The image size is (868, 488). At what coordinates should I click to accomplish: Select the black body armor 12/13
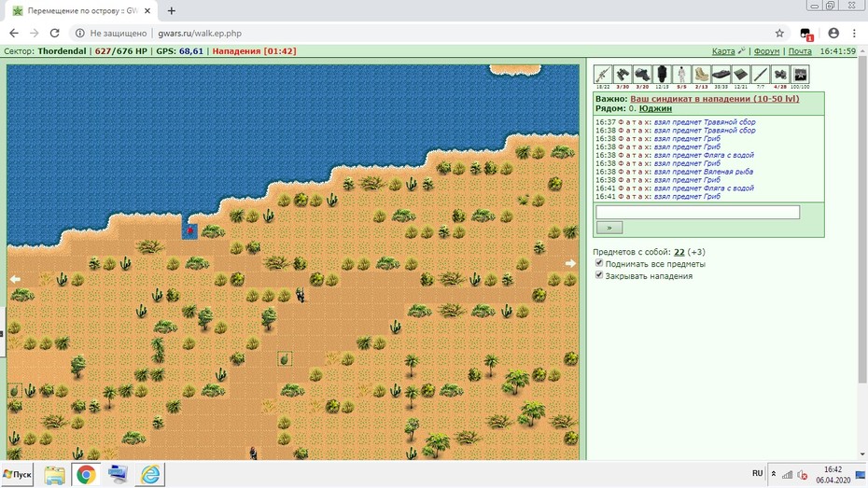point(662,74)
